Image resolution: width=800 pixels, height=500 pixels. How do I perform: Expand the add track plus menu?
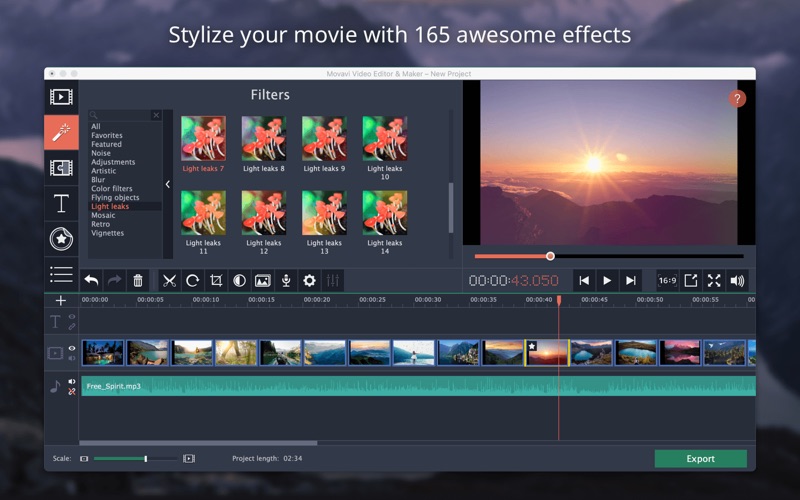[61, 300]
